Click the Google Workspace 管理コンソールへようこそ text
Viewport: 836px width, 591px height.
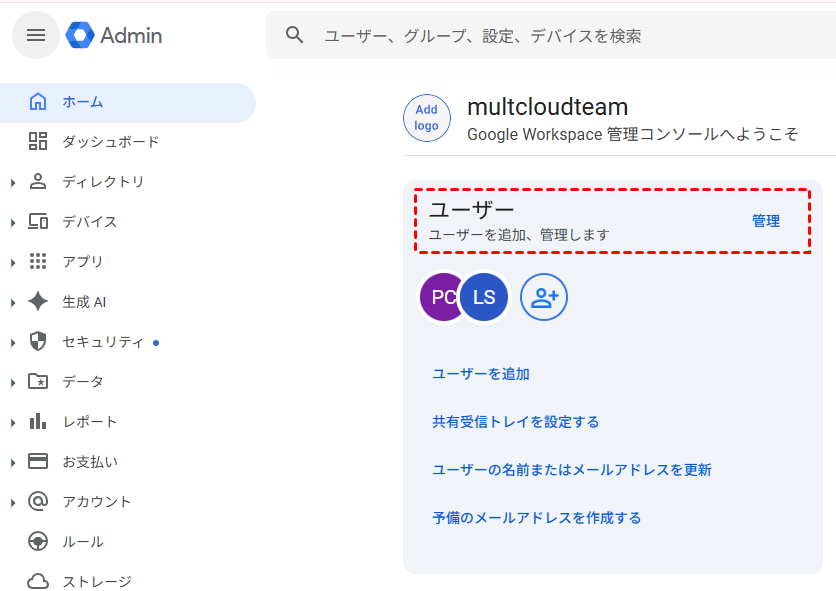(632, 134)
